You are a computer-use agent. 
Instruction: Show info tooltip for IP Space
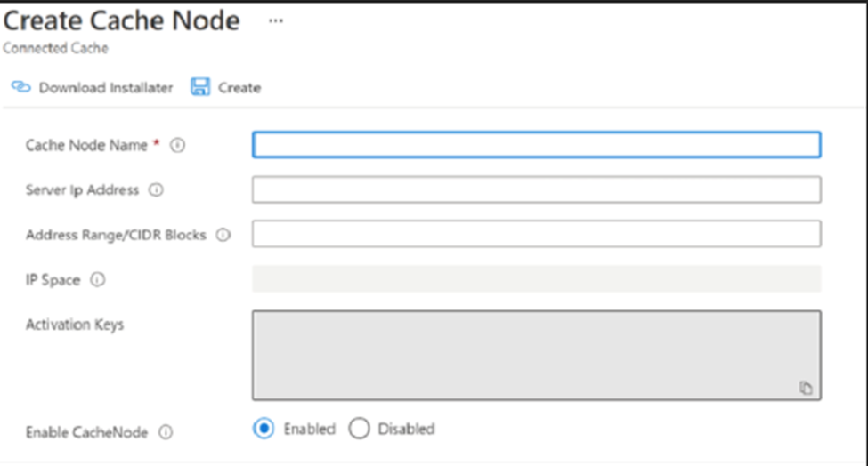point(97,280)
